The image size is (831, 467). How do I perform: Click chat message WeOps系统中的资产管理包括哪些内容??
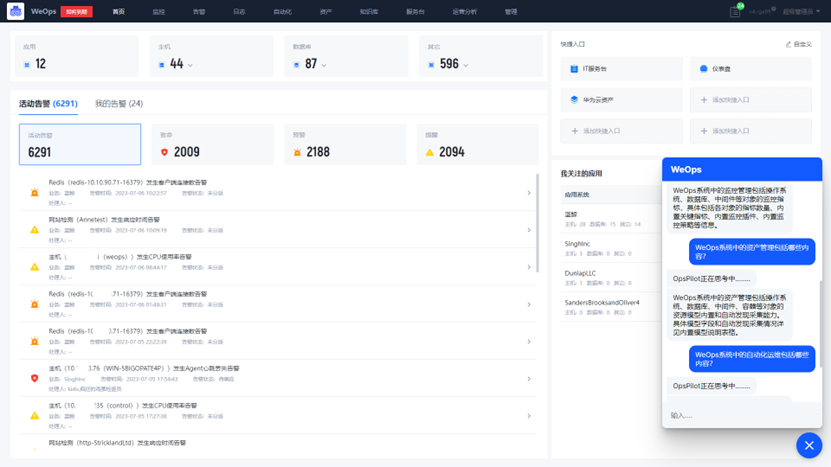coord(752,252)
